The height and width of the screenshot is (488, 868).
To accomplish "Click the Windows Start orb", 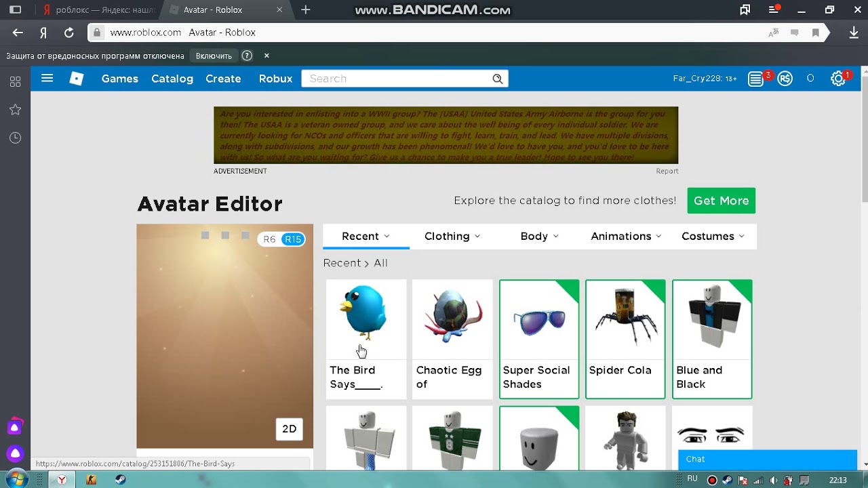I will 16,480.
